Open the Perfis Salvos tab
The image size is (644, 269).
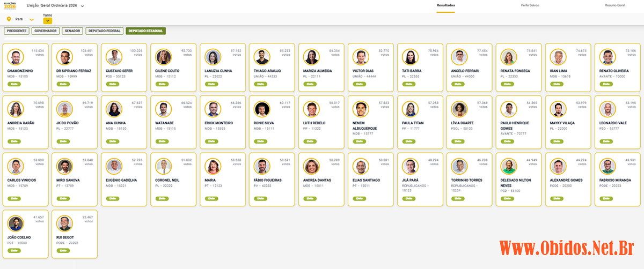(530, 5)
